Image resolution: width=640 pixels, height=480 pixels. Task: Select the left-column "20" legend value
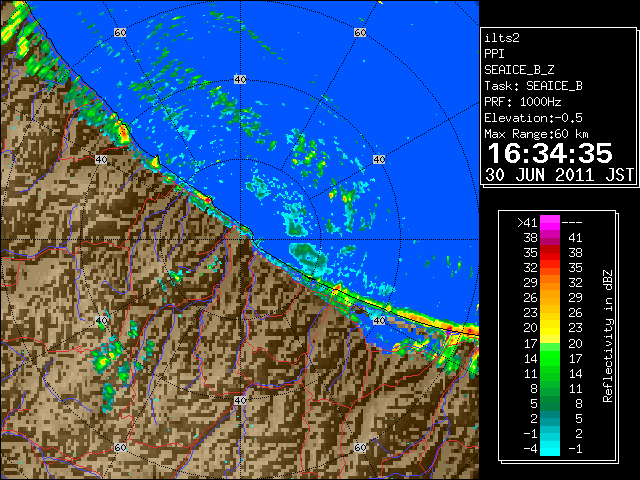point(530,328)
